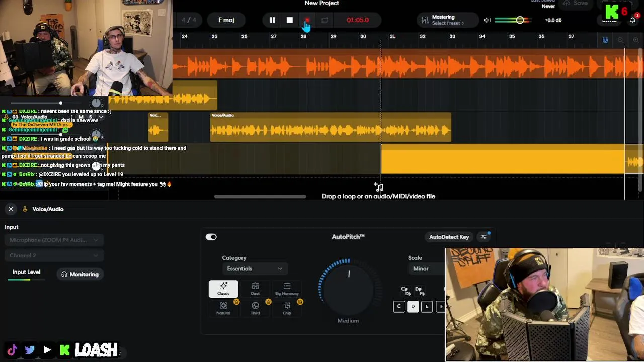Stop playback with the square stop button
Screen dimensions: 644x362
coord(290,20)
